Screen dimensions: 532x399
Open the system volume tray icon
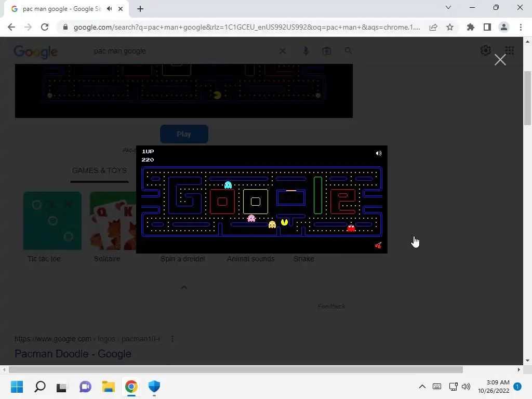466,387
